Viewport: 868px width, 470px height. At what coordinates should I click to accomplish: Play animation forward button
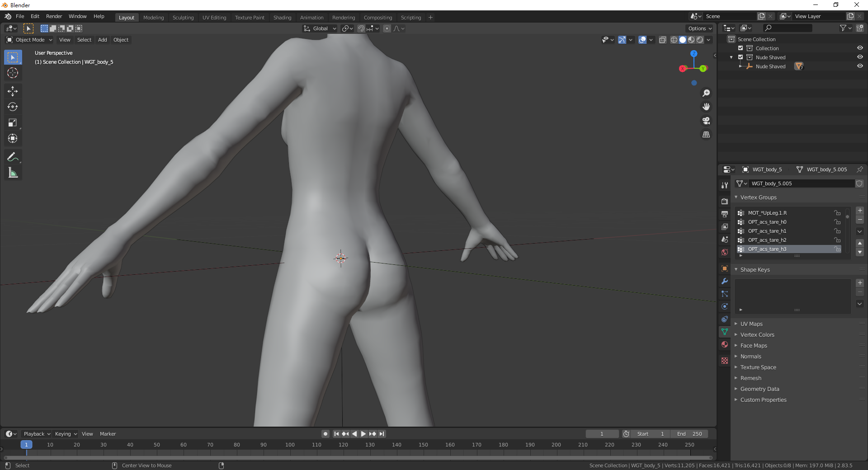click(363, 434)
